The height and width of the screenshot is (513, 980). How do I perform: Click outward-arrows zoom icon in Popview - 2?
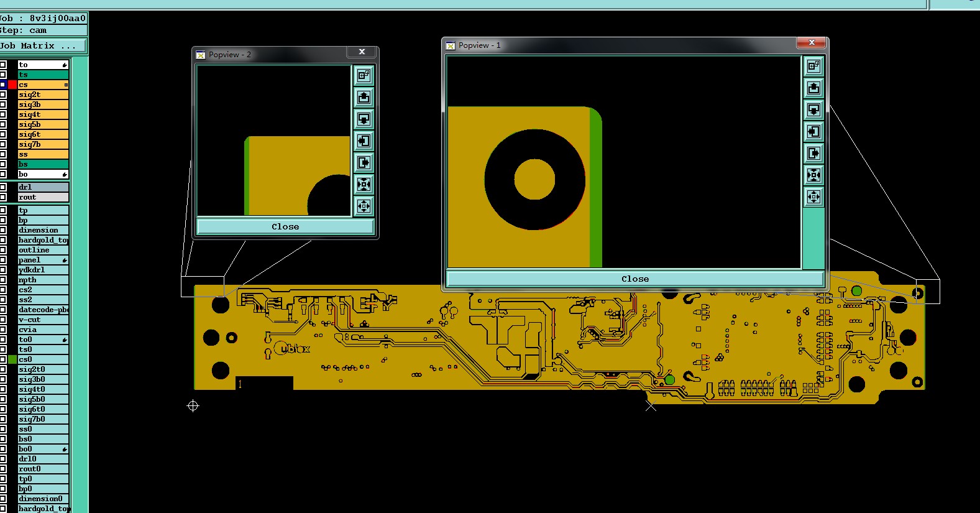(x=364, y=206)
